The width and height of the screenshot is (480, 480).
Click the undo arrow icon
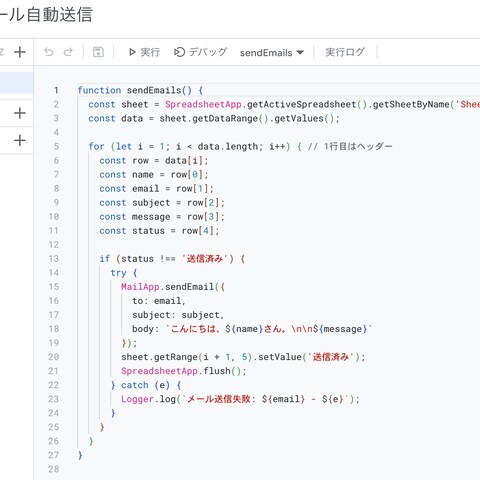click(x=49, y=52)
